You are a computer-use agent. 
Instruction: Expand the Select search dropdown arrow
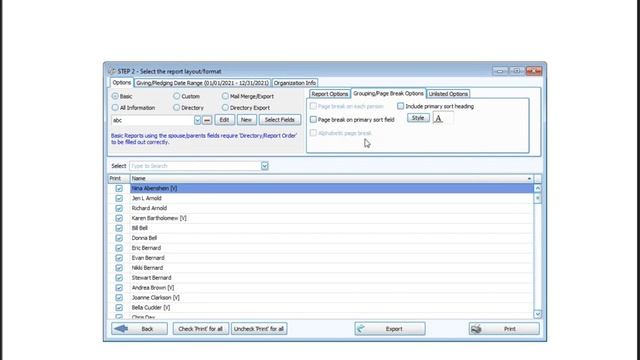[265, 166]
